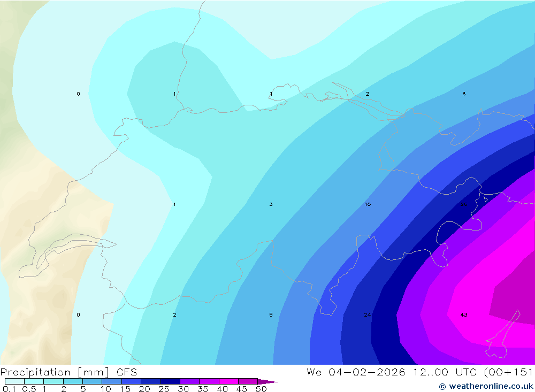Select the 35–40 mm legend color swatch
Viewport: 535px width, 392px height.
(209, 381)
